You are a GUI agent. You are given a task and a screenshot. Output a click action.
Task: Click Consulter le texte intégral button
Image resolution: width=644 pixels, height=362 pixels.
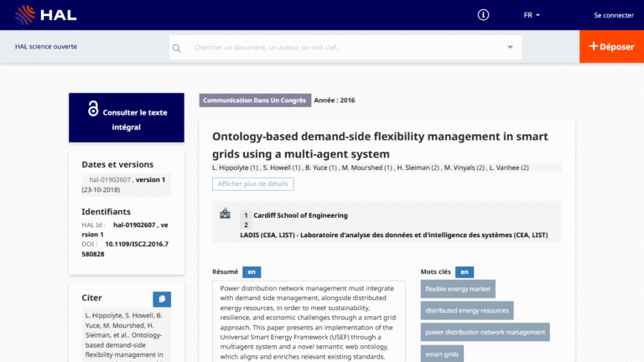[x=127, y=119]
